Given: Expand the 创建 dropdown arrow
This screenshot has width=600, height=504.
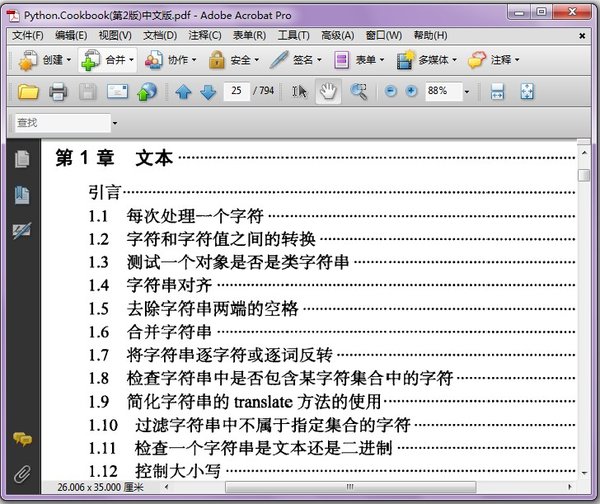Looking at the screenshot, I should [69, 60].
